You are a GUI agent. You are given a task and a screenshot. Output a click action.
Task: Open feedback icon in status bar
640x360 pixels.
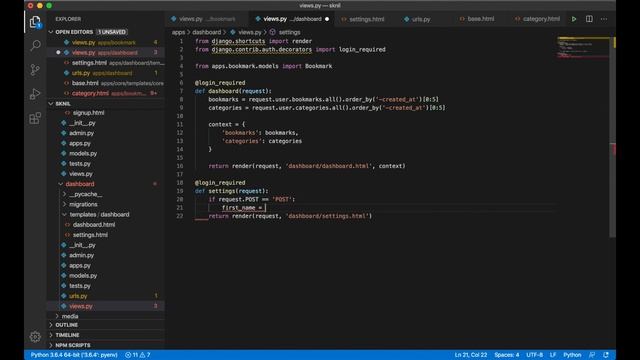coord(592,355)
